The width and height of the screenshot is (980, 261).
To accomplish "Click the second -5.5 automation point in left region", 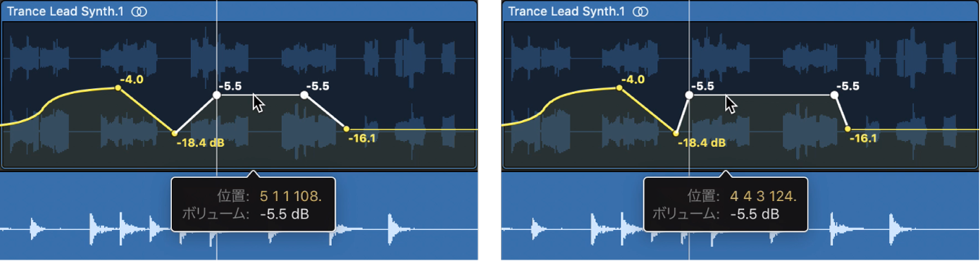I will [x=304, y=95].
